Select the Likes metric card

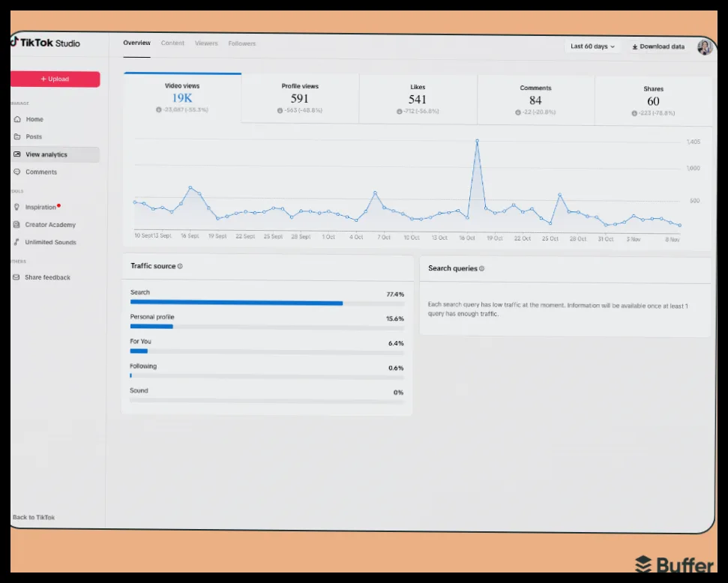point(418,100)
